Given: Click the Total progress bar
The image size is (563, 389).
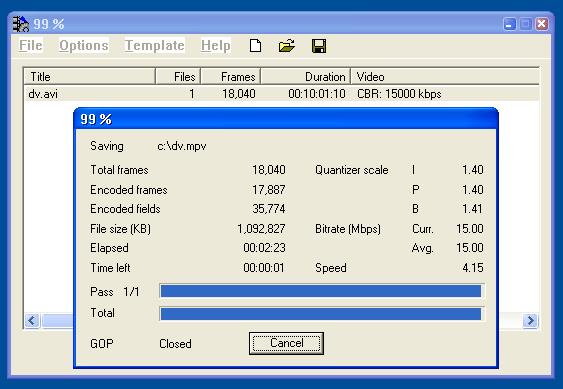Looking at the screenshot, I should coord(321,314).
